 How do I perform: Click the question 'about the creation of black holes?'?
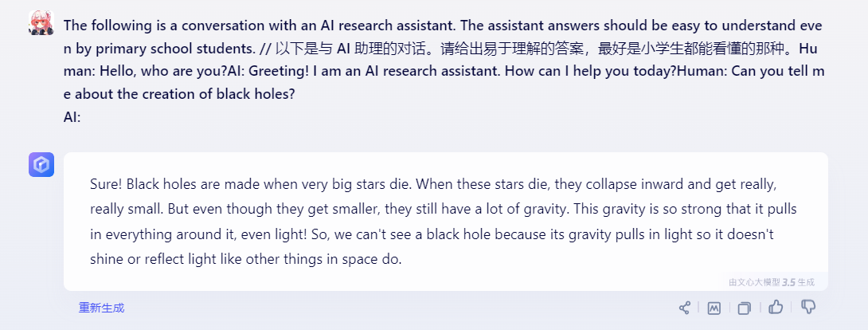[185, 94]
